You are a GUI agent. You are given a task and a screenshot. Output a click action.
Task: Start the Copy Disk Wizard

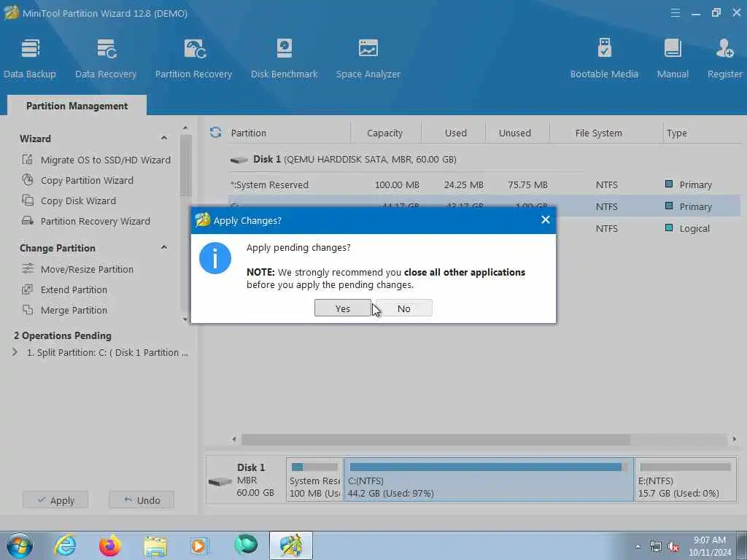point(69,201)
